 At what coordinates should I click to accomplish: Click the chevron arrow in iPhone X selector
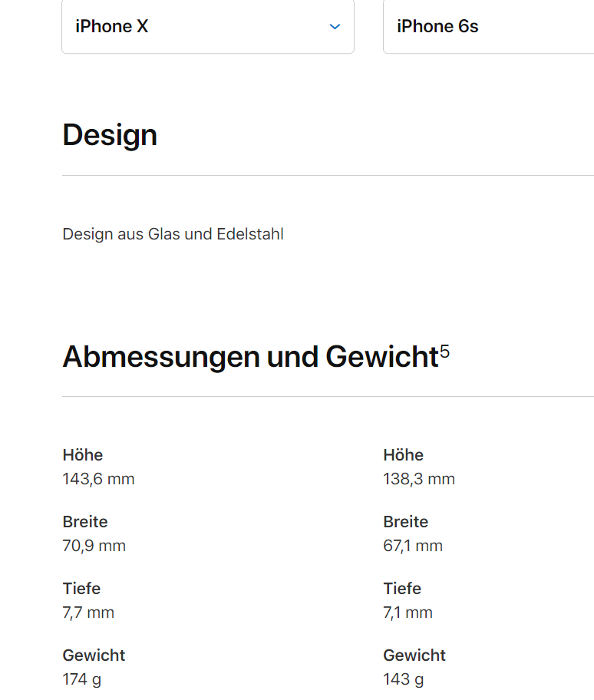tap(335, 27)
